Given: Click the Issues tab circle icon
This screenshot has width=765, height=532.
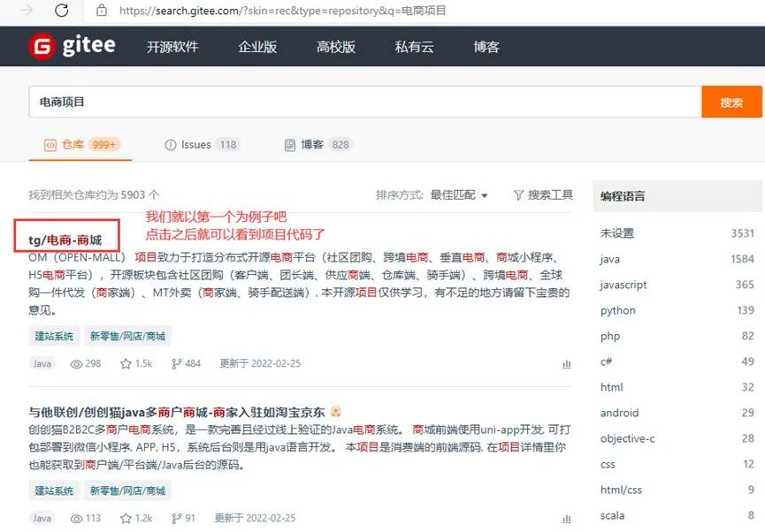Looking at the screenshot, I should coord(171,145).
